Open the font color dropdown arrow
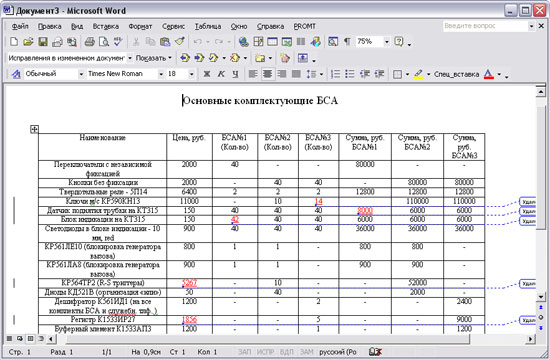550x360 pixels. (x=499, y=74)
